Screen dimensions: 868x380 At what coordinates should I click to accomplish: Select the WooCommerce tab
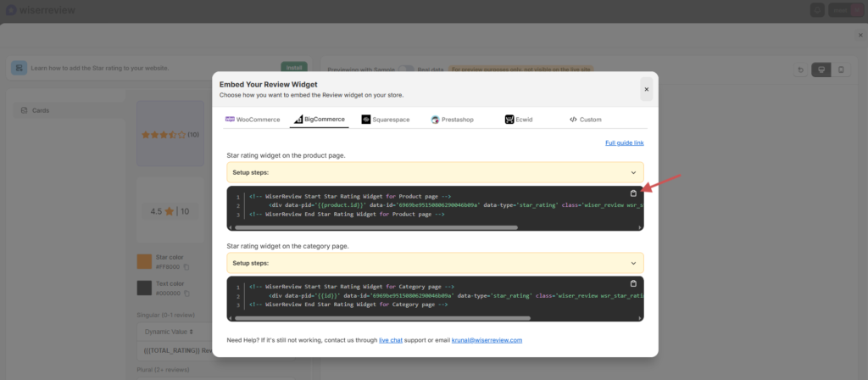tap(253, 120)
